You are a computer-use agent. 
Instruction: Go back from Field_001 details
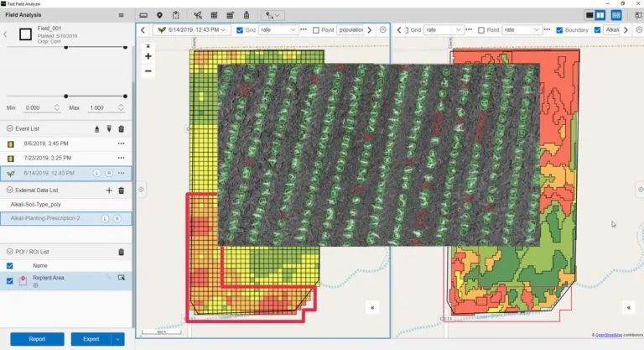pyautogui.click(x=6, y=34)
